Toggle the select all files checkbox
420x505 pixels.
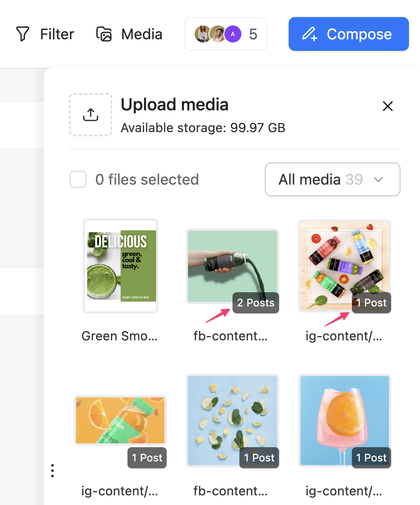point(78,179)
